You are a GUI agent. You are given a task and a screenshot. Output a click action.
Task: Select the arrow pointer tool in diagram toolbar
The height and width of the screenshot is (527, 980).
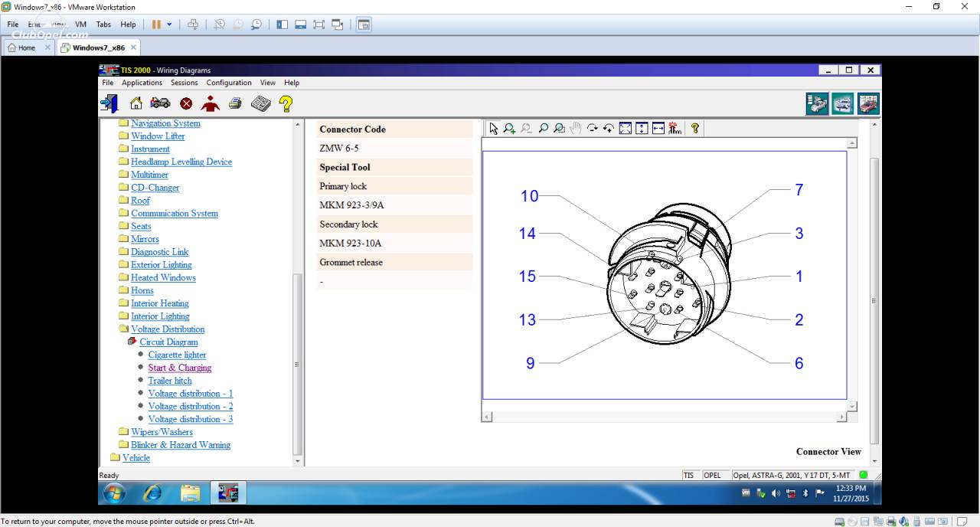coord(493,129)
